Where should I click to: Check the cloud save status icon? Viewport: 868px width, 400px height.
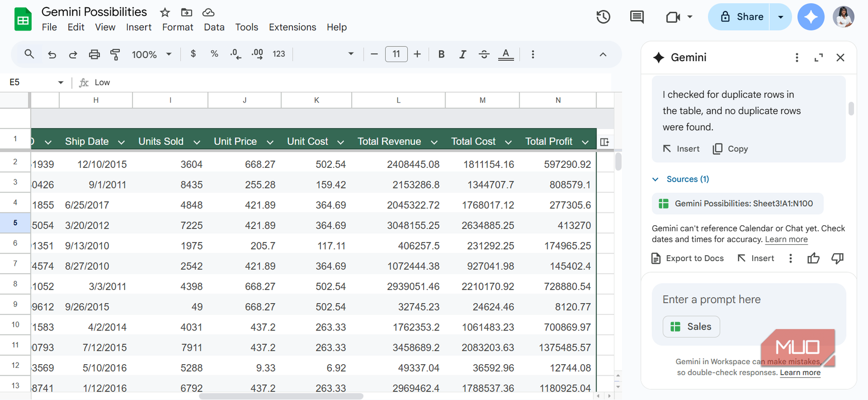tap(208, 12)
